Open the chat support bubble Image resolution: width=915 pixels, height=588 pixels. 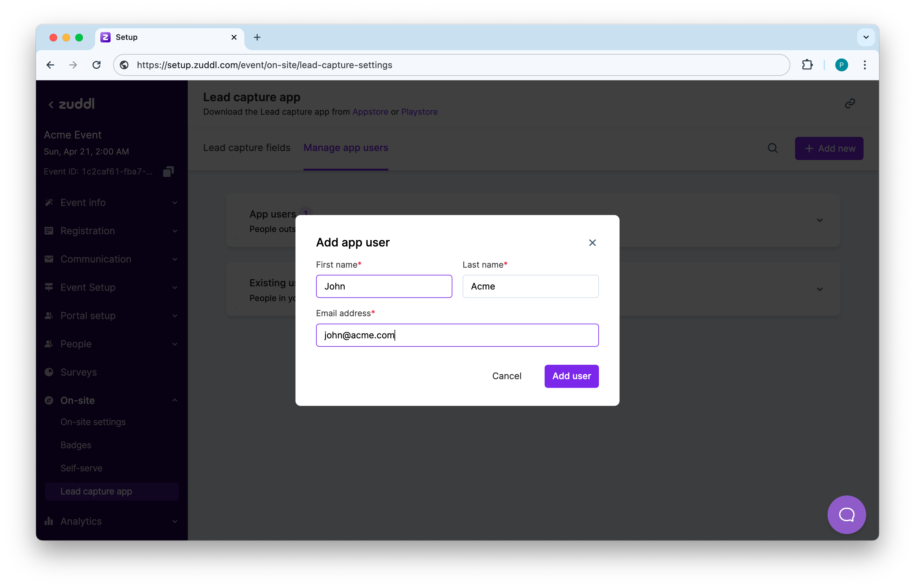[x=846, y=514]
